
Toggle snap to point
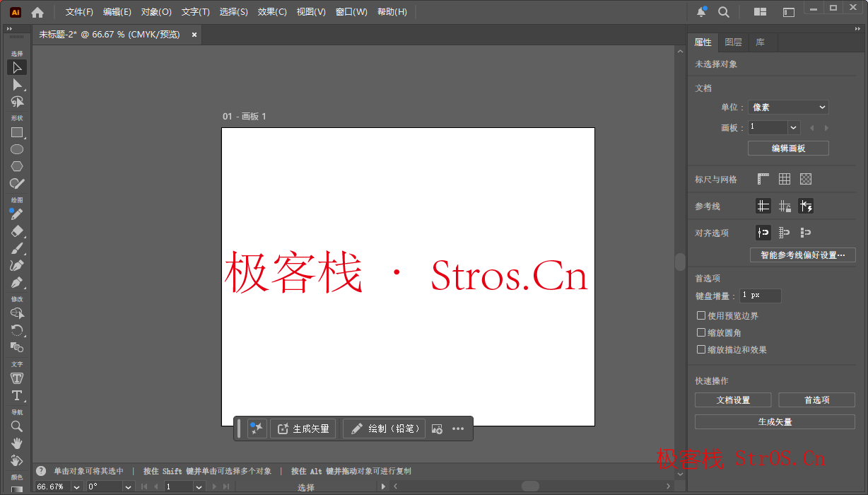pyautogui.click(x=763, y=233)
